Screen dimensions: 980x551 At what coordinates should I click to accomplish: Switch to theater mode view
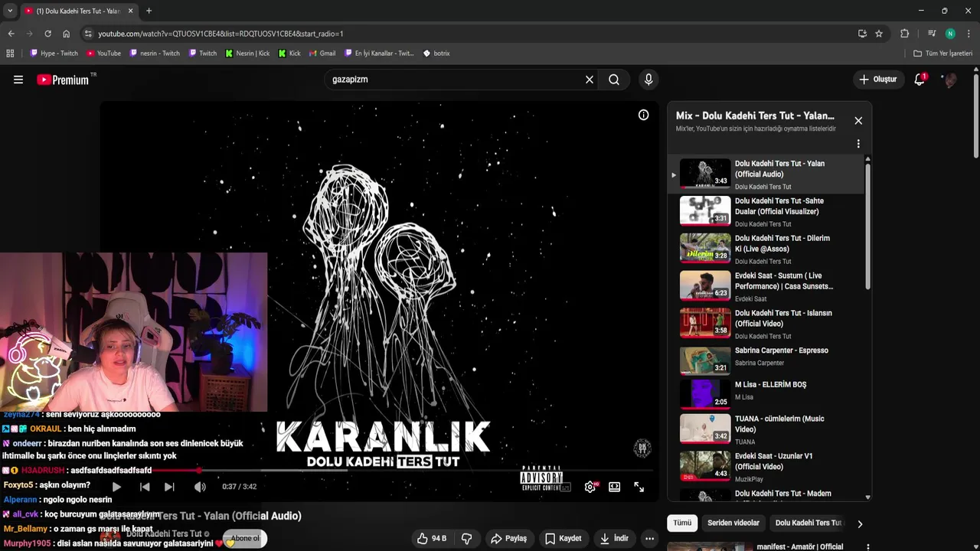click(x=614, y=487)
